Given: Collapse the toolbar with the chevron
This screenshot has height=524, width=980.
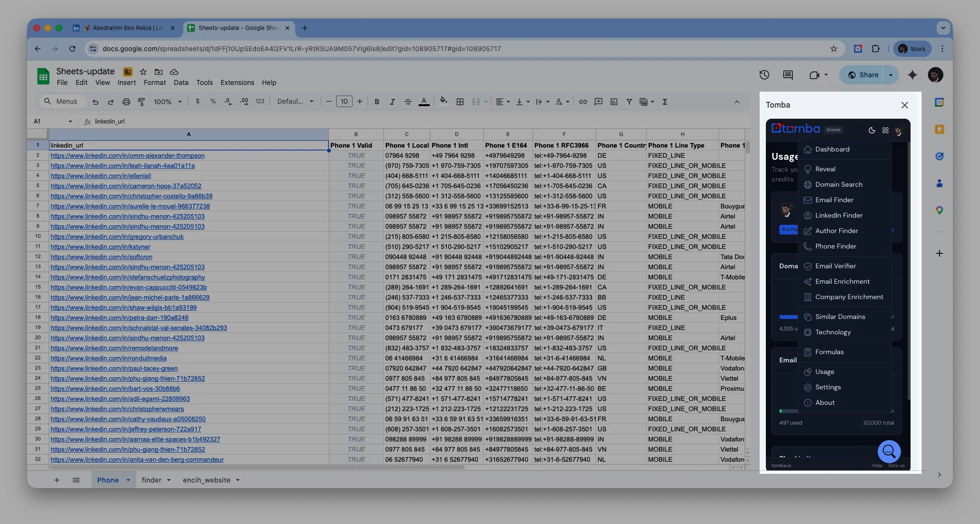Looking at the screenshot, I should click(736, 102).
